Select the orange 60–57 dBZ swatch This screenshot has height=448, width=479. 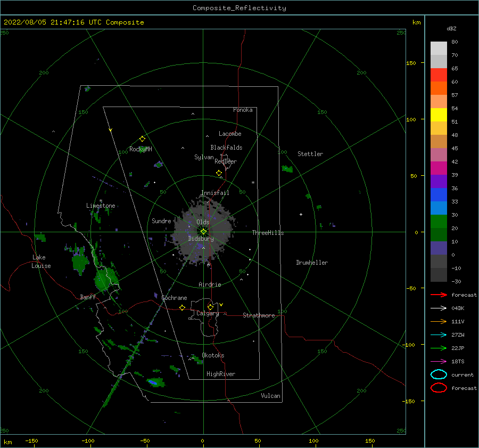pos(439,88)
